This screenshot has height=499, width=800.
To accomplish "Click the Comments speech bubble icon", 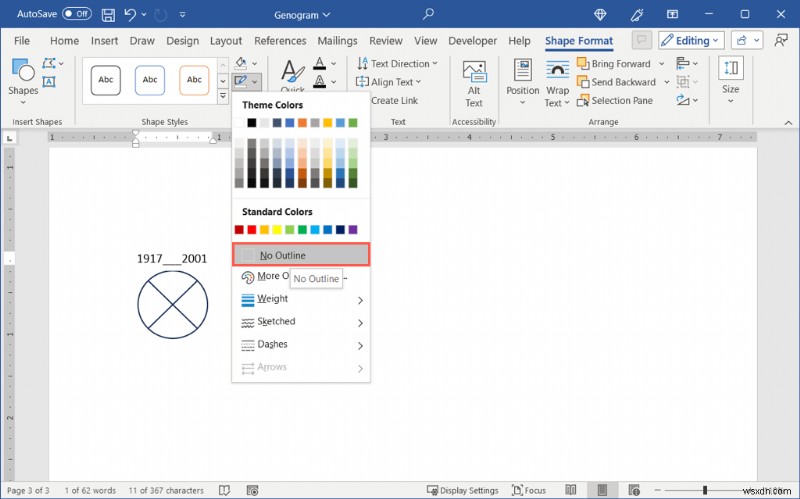I will (642, 40).
